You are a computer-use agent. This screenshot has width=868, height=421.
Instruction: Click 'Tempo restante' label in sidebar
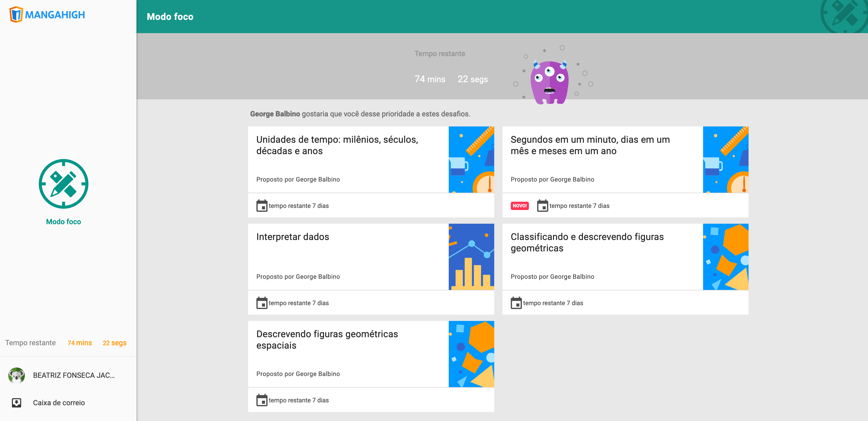click(30, 343)
